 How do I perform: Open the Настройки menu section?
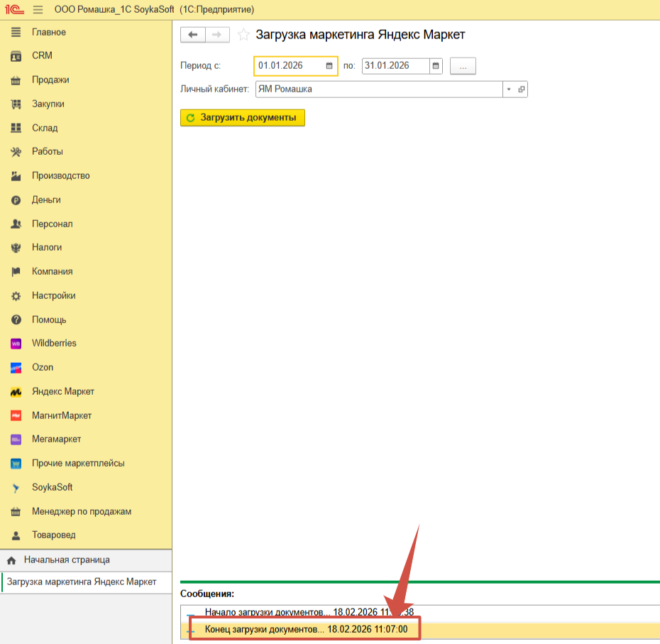click(x=53, y=295)
